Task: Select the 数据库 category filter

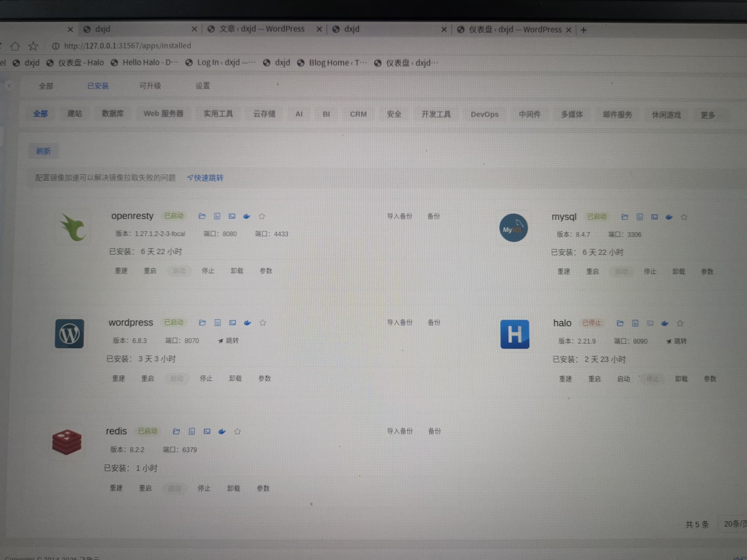Action: tap(113, 114)
